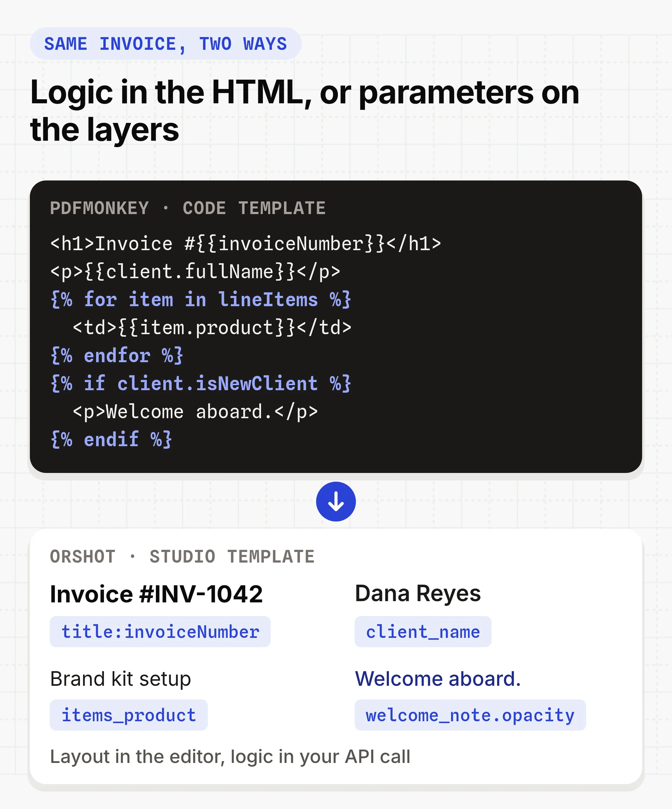Screen dimensions: 672x809
Task: Click the 'Invoice #INV-1042' title
Action: point(156,594)
